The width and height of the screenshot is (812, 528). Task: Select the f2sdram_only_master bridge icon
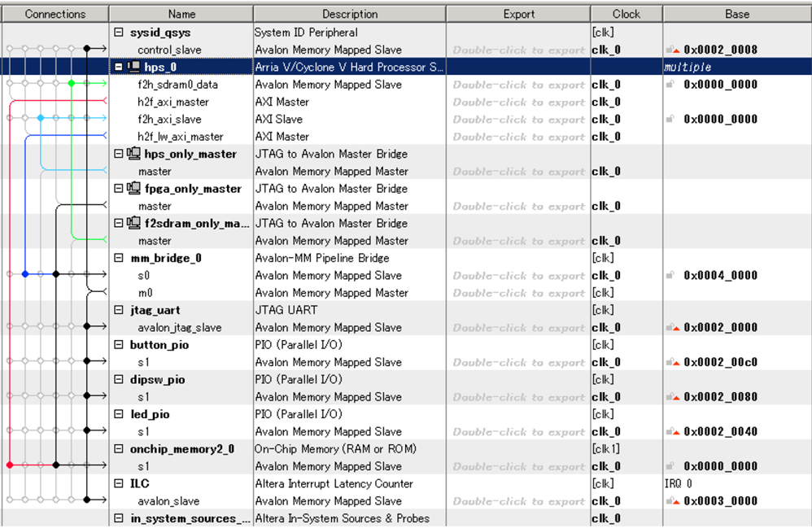(133, 223)
